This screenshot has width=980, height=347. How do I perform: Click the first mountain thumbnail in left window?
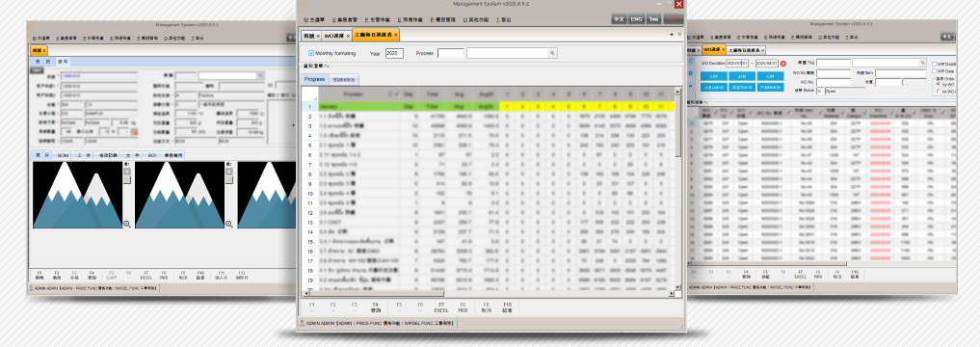point(77,195)
